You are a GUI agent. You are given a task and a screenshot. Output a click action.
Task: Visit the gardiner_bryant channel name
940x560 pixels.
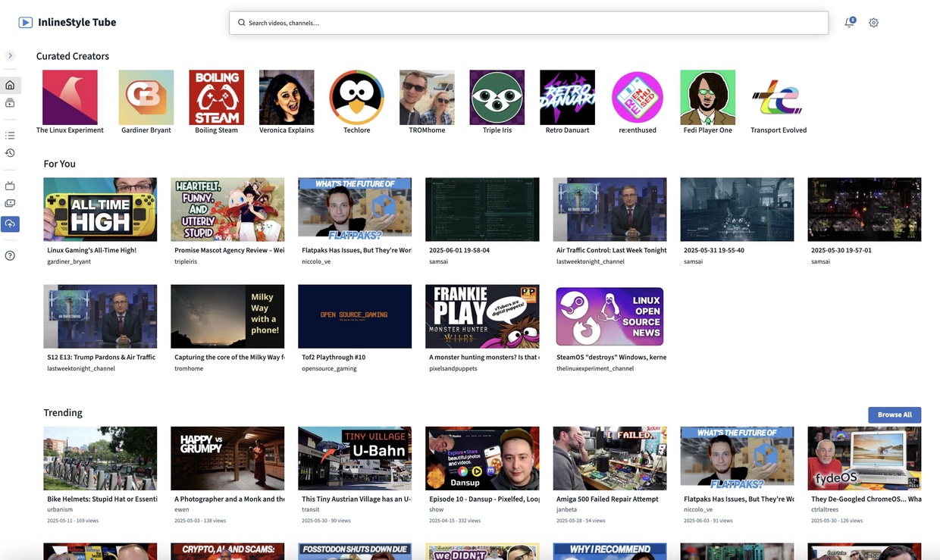(x=69, y=261)
